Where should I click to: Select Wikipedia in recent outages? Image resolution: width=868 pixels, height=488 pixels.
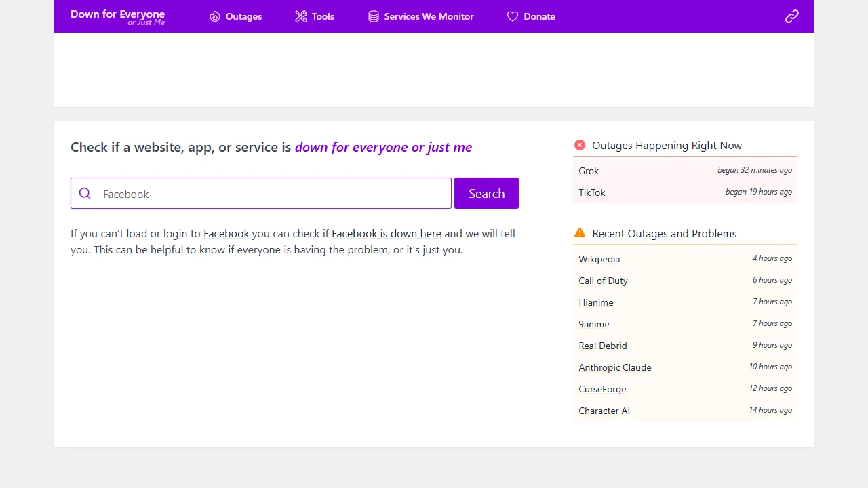tap(599, 259)
